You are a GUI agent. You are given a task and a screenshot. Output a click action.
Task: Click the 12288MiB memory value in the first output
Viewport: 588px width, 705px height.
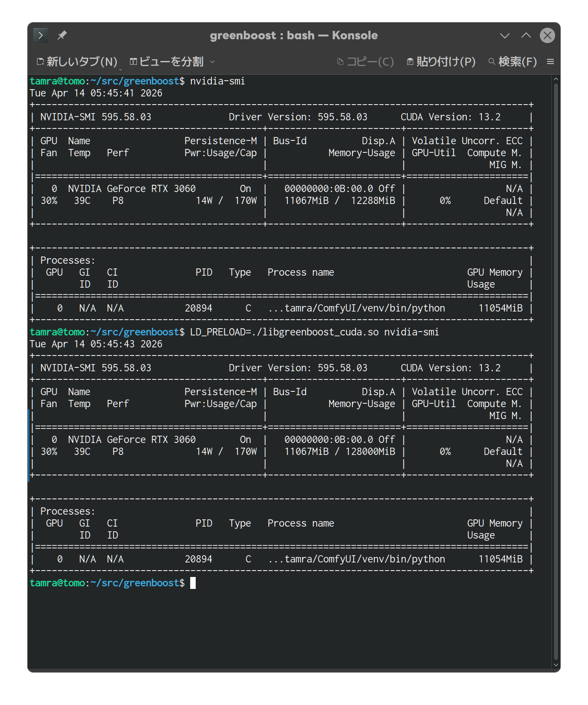click(x=373, y=201)
